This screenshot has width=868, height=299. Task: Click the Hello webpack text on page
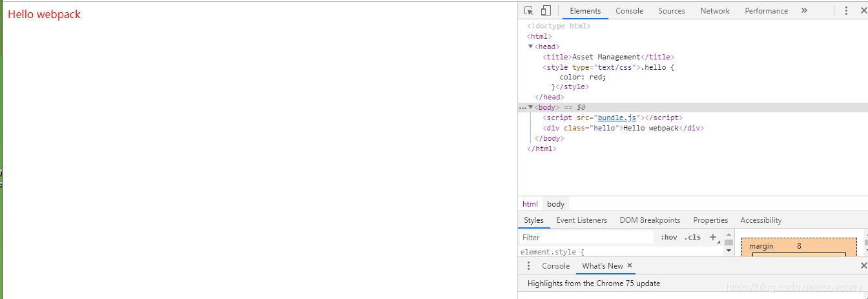coord(44,14)
